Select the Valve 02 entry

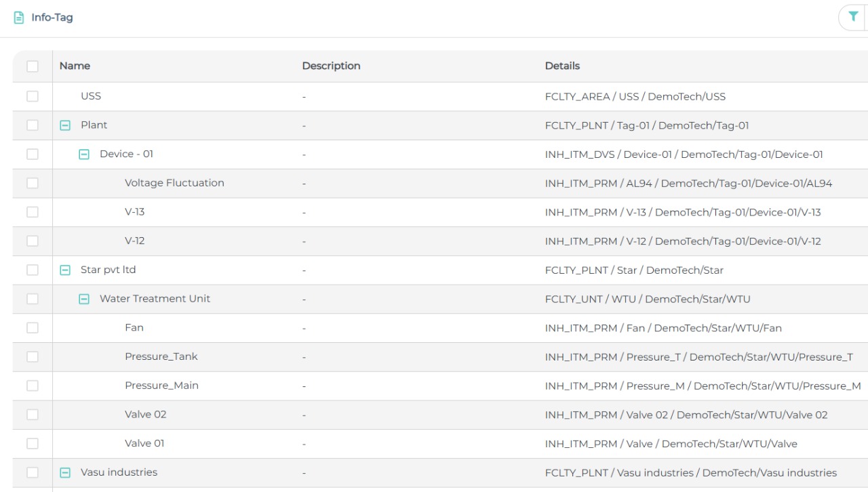[145, 414]
